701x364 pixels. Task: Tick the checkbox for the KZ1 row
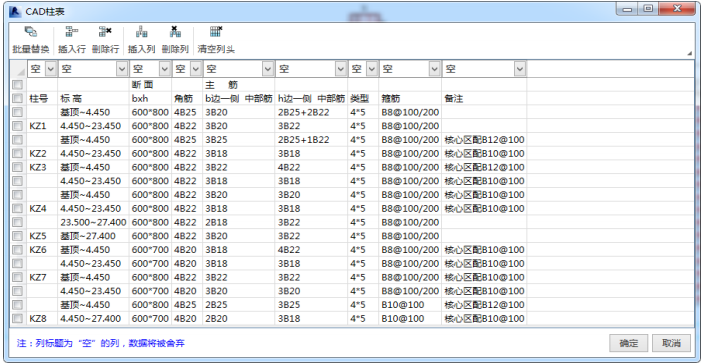pos(17,126)
